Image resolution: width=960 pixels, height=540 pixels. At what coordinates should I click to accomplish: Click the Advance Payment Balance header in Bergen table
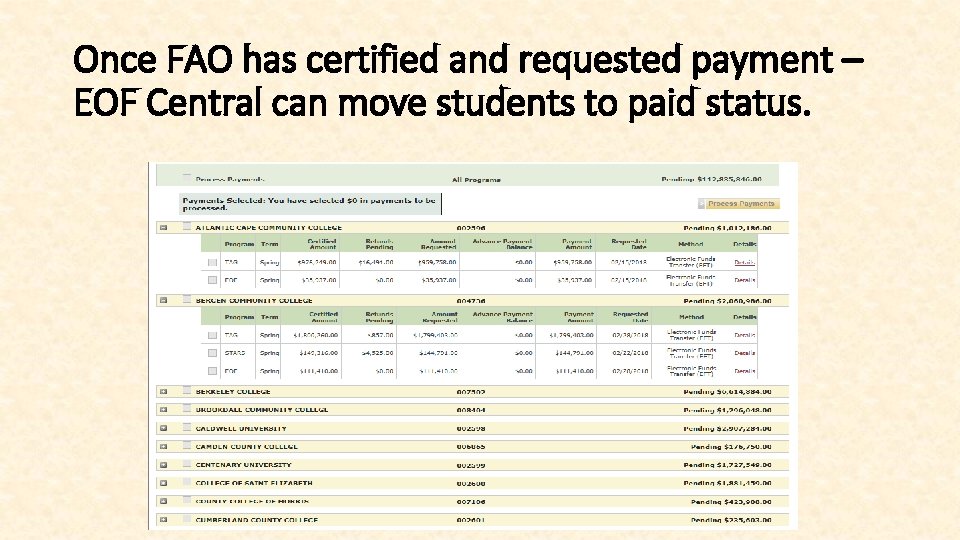pyautogui.click(x=503, y=317)
